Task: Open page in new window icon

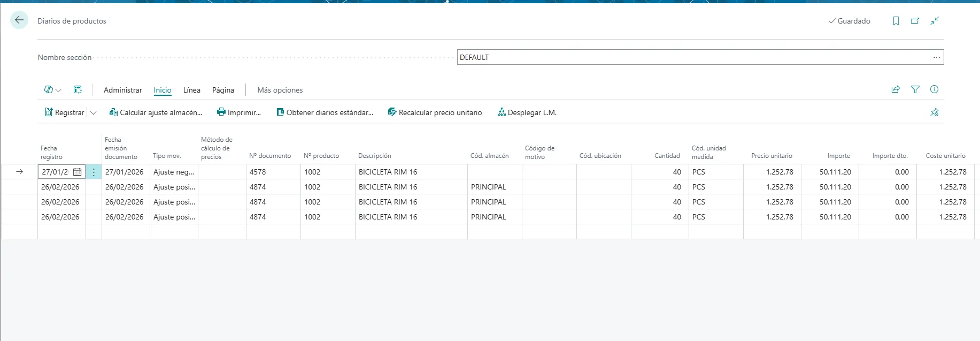Action: (x=915, y=21)
